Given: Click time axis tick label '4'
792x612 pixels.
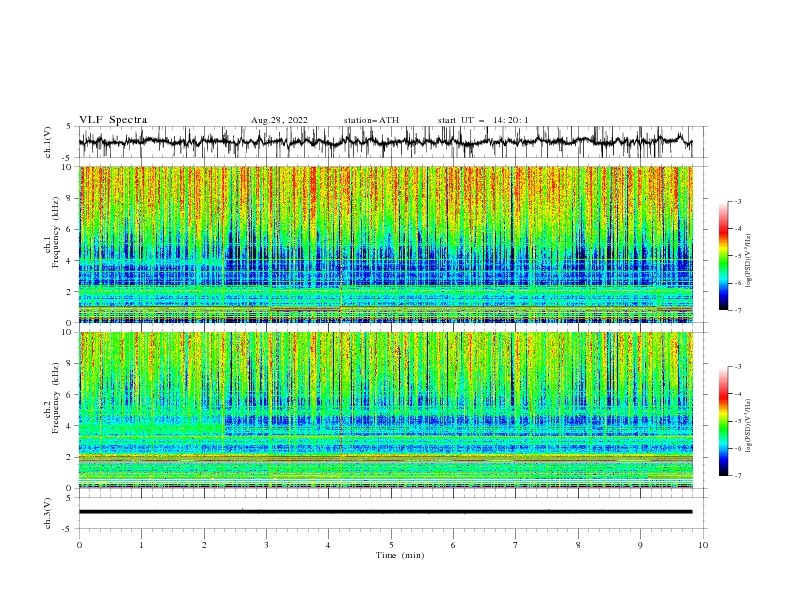Looking at the screenshot, I should point(328,545).
